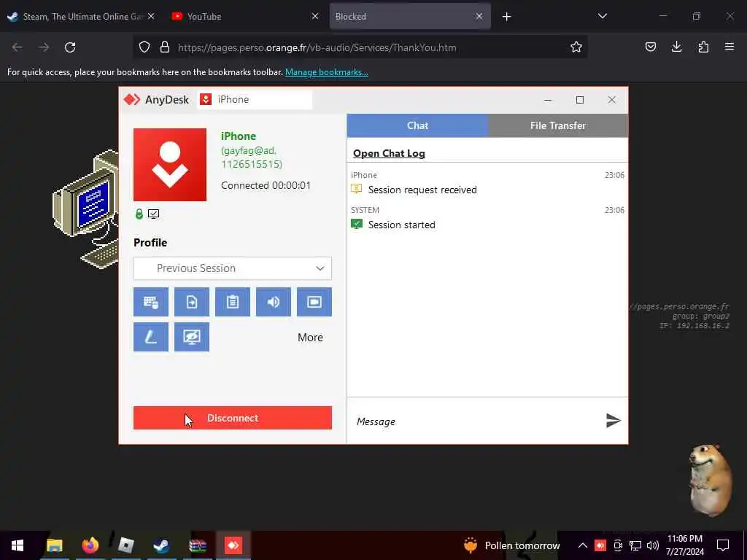Show hidden system tray icons
The width and height of the screenshot is (747, 560).
point(583,545)
